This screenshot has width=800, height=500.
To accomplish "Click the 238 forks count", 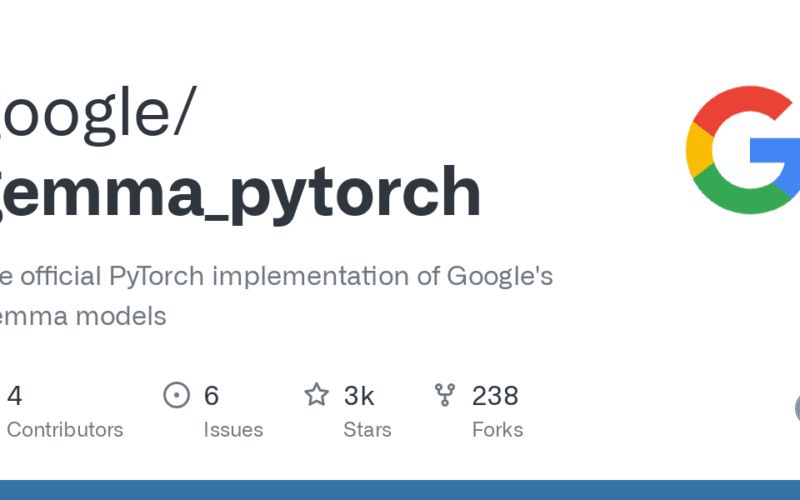I will 495,396.
